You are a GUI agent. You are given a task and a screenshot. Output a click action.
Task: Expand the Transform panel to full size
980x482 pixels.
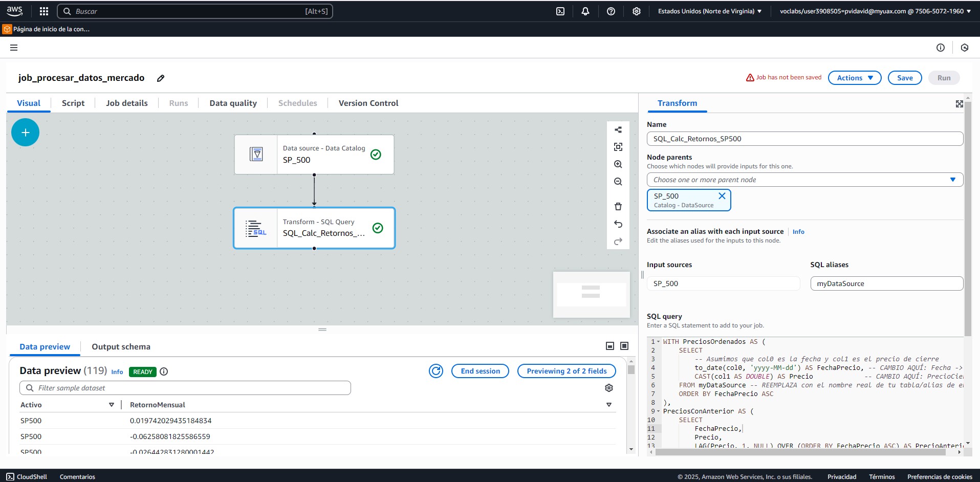[960, 104]
